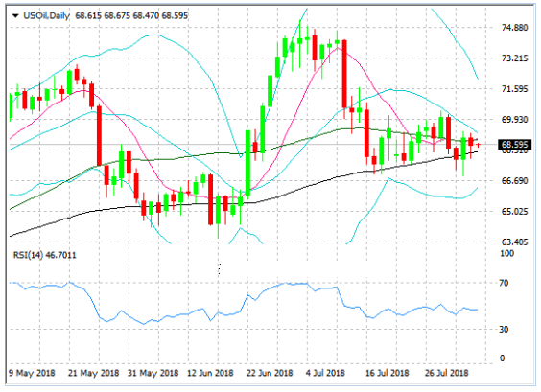Image resolution: width=541 pixels, height=392 pixels.
Task: Click price axis label 73.215
Action: 514,58
